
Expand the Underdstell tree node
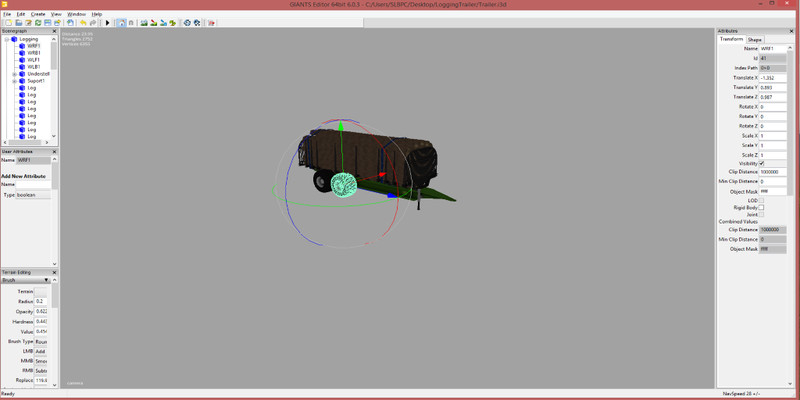[14, 74]
